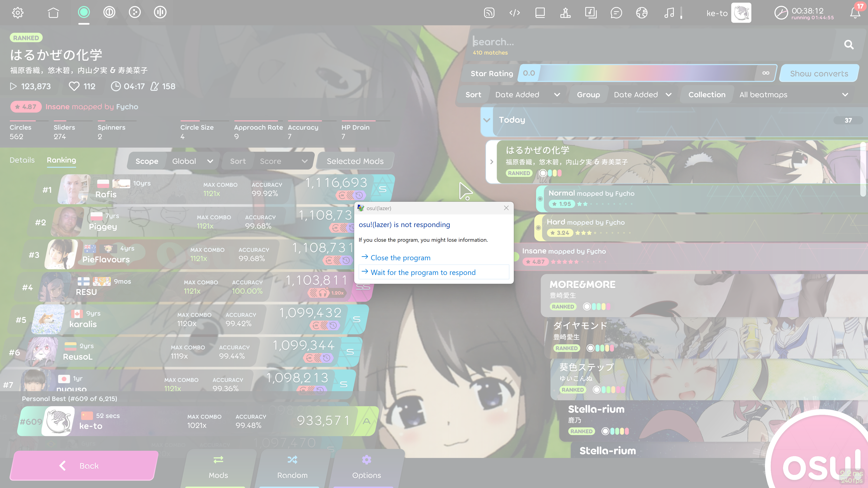Viewport: 868px width, 488px height.
Task: Click the Random footer button
Action: [x=292, y=469]
